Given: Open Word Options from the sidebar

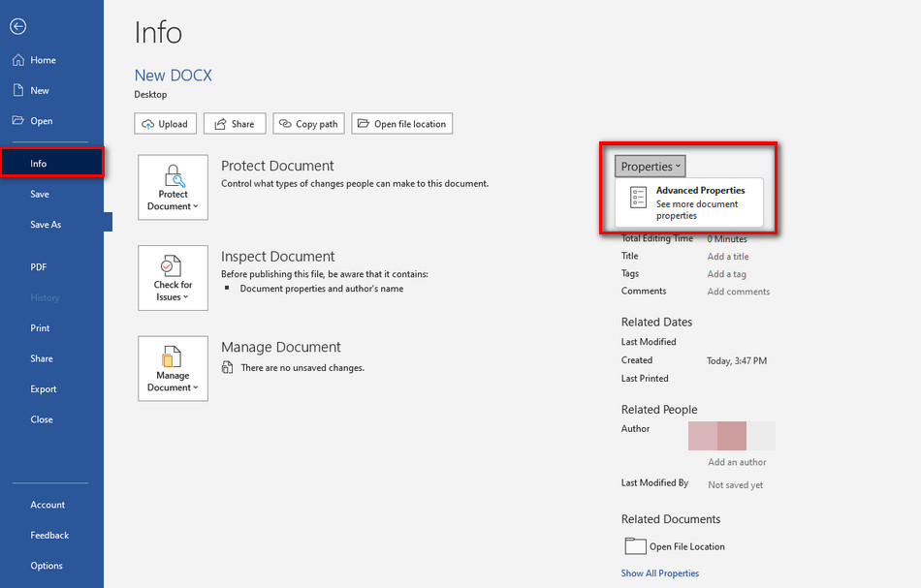Looking at the screenshot, I should [x=45, y=566].
